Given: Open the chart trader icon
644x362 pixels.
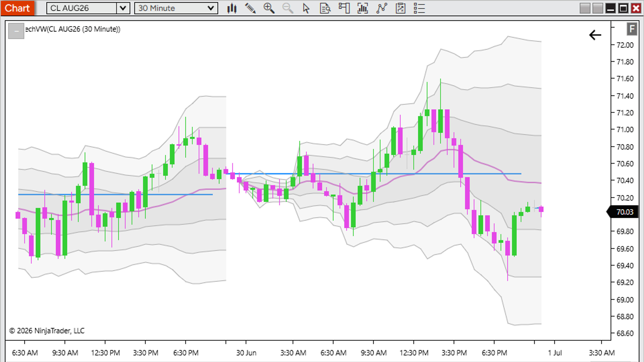Looking at the screenshot, I should coord(344,8).
